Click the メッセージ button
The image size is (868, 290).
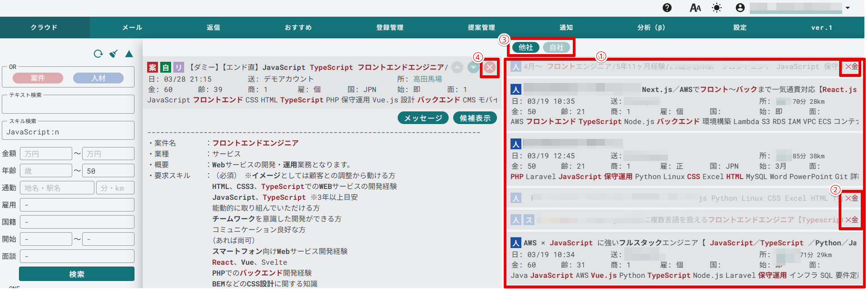423,118
